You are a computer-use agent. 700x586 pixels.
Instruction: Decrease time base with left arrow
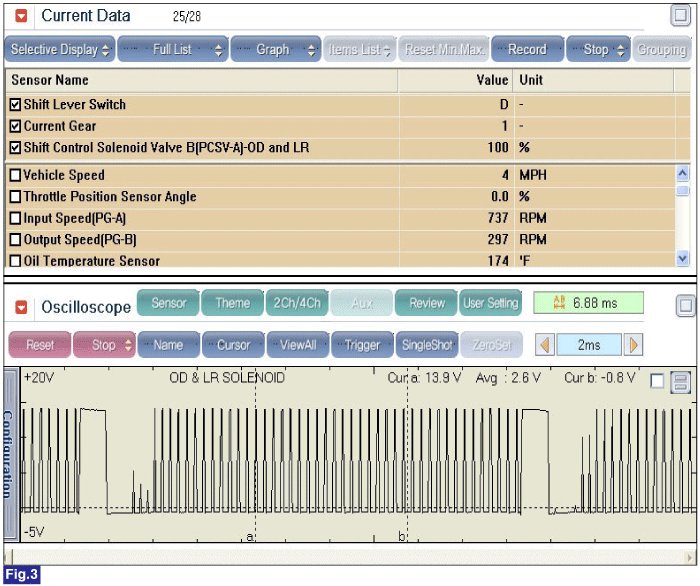pyautogui.click(x=545, y=345)
